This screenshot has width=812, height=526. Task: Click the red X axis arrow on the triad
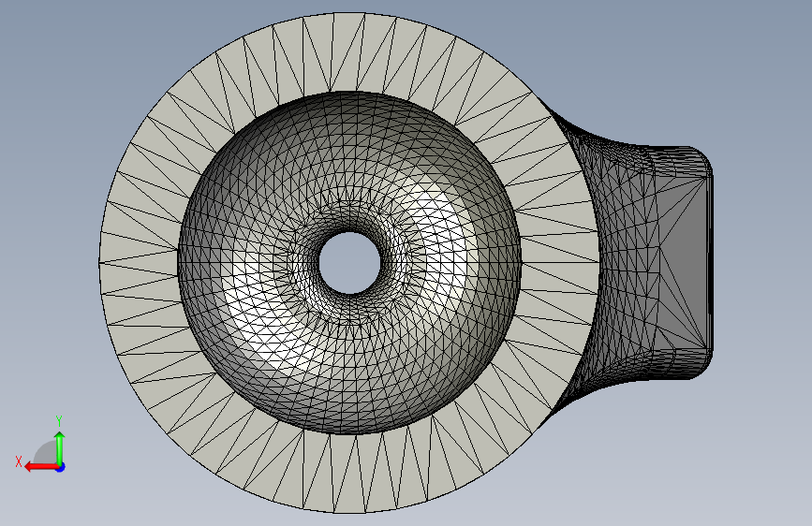pyautogui.click(x=40, y=467)
